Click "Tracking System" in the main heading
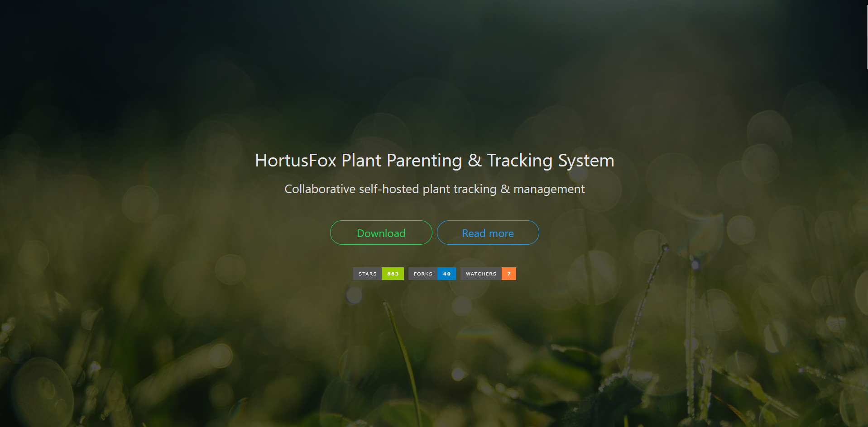This screenshot has width=868, height=427. click(x=550, y=161)
